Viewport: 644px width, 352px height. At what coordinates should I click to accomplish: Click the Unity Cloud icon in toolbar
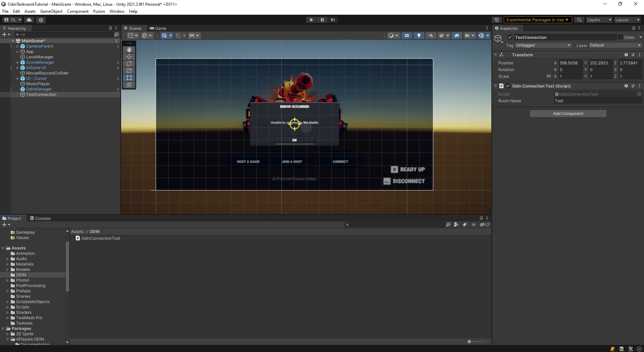29,20
